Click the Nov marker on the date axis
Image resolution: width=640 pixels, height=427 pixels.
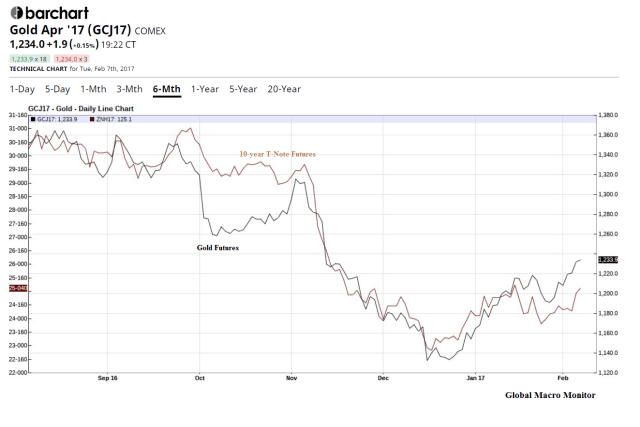click(x=291, y=379)
